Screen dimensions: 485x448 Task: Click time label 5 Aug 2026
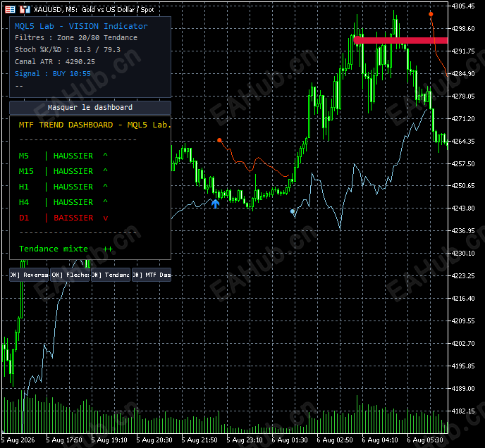[x=18, y=440]
